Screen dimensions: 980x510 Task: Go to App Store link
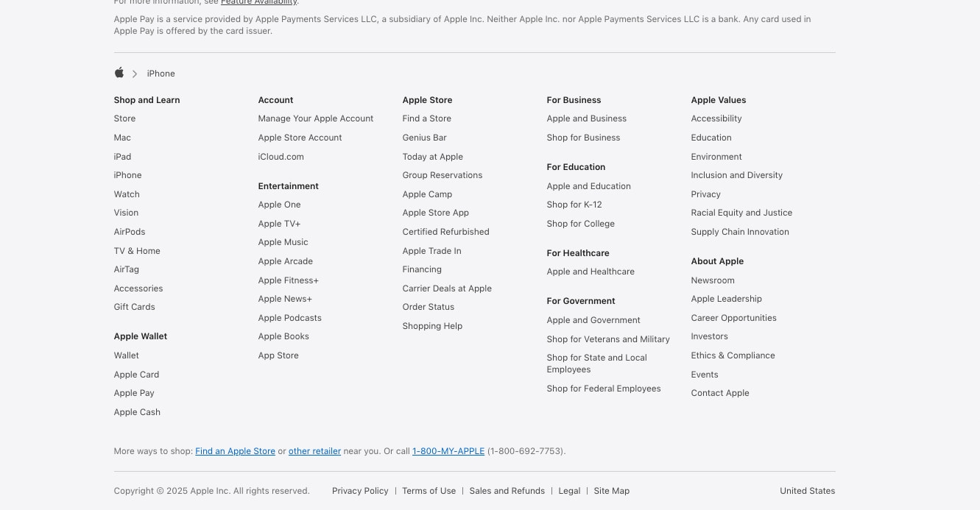[278, 355]
